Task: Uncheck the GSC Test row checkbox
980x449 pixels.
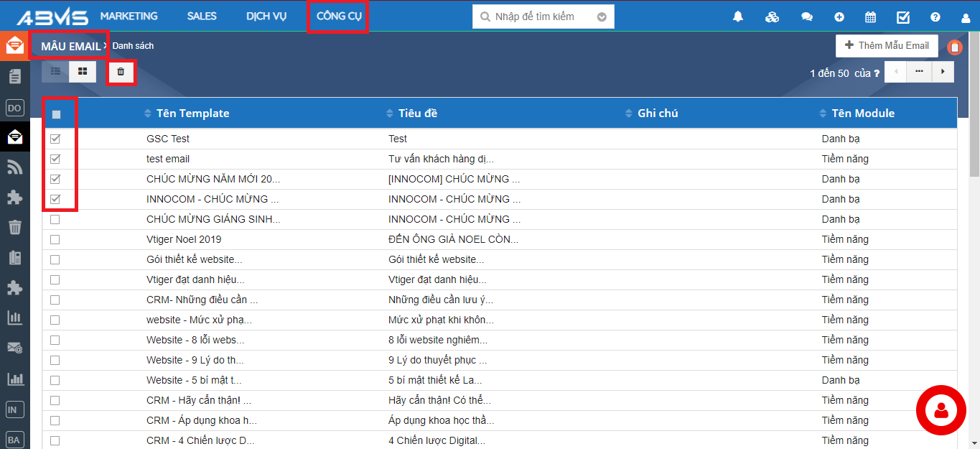Action: (55, 139)
